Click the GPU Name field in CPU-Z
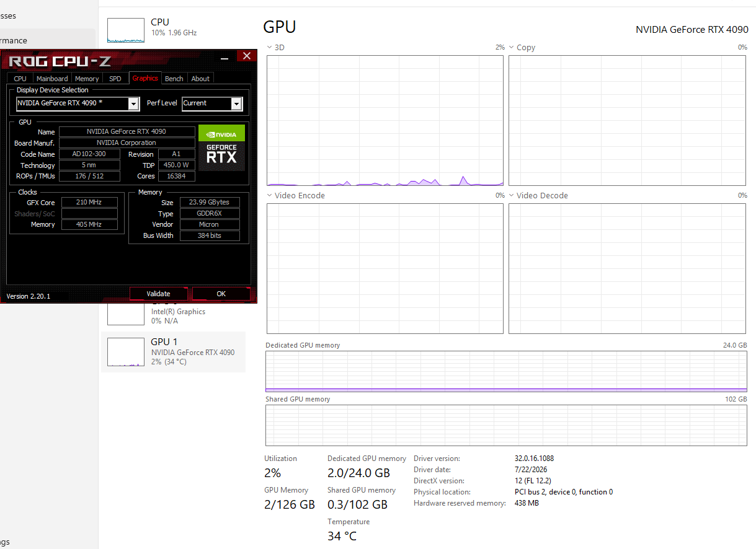 point(127,132)
